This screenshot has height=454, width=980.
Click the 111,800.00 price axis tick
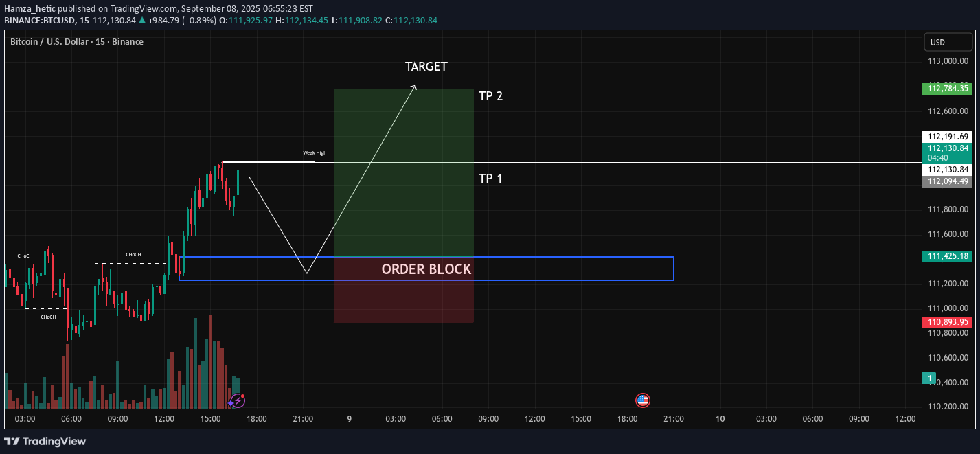coord(948,209)
